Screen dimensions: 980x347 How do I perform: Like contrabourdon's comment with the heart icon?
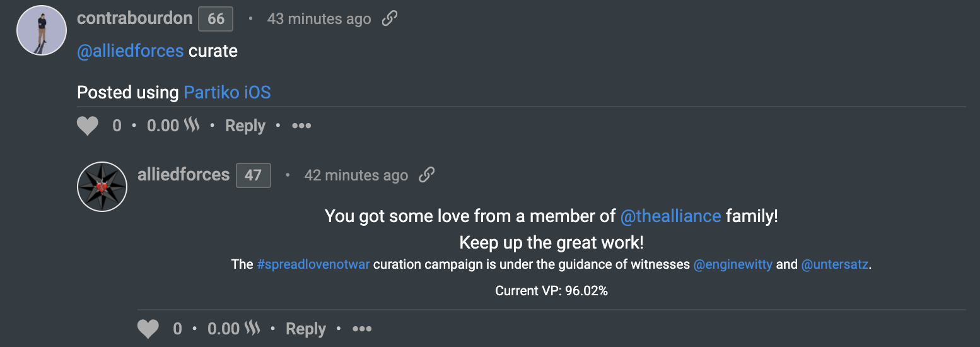pos(88,126)
